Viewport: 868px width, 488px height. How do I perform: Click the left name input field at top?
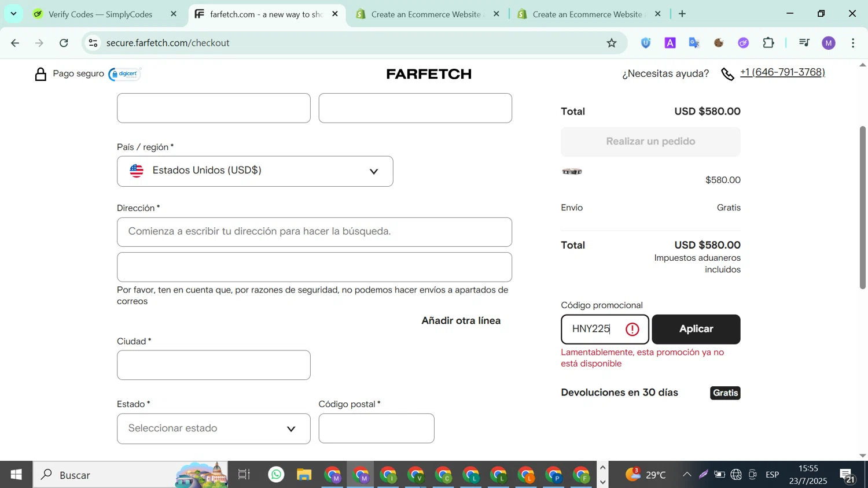point(214,108)
